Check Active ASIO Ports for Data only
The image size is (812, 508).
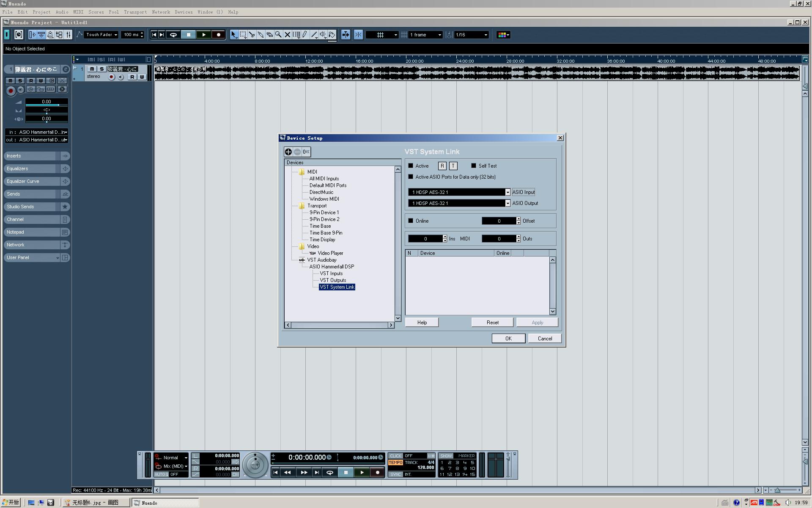point(411,177)
